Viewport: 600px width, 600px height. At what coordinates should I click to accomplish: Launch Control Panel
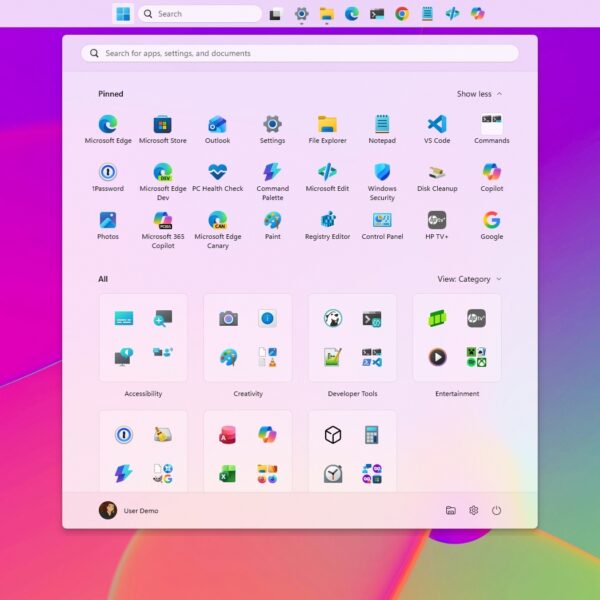pyautogui.click(x=382, y=226)
